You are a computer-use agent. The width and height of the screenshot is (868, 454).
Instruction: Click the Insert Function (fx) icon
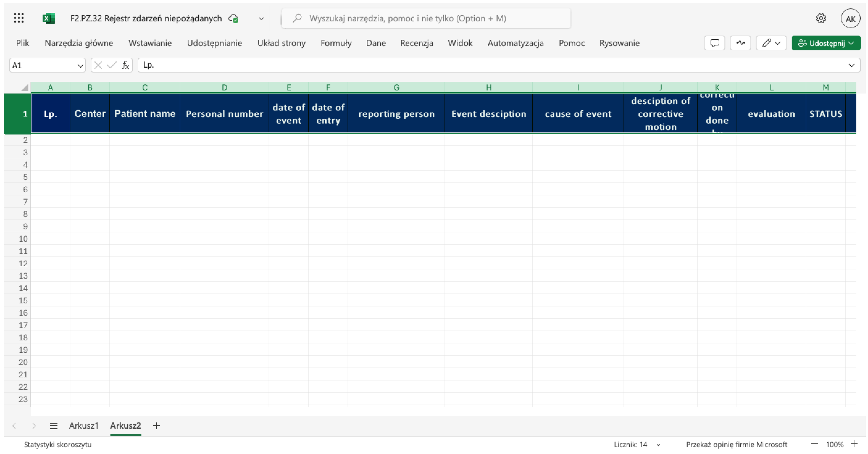[x=125, y=65]
